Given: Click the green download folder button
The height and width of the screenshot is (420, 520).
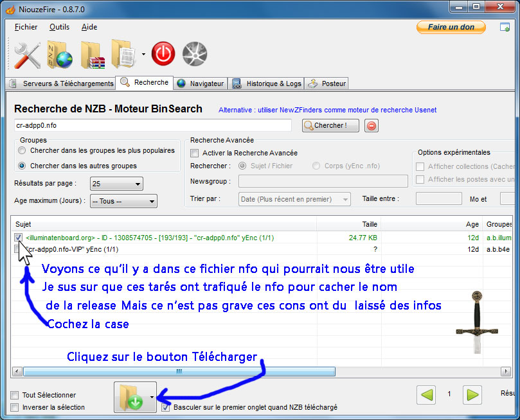Looking at the screenshot, I should pyautogui.click(x=132, y=397).
